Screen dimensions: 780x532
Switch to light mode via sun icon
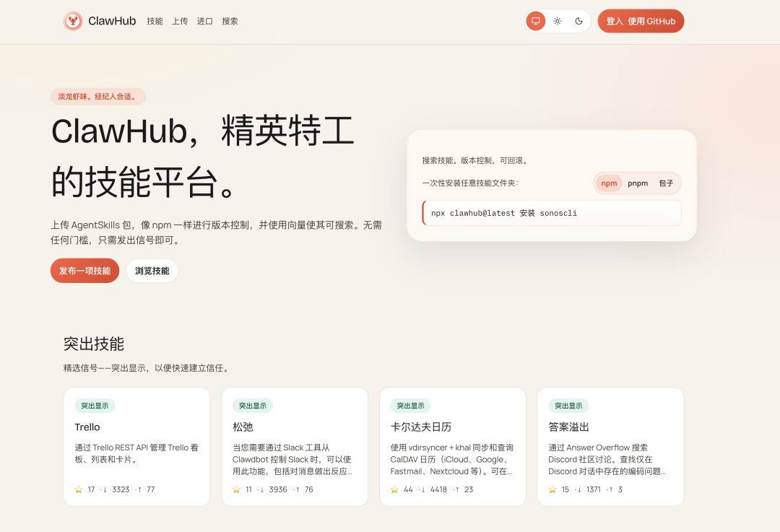tap(557, 21)
